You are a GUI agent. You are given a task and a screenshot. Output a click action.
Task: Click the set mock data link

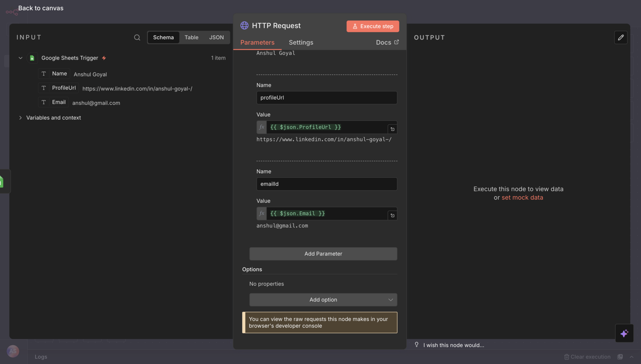(x=522, y=197)
